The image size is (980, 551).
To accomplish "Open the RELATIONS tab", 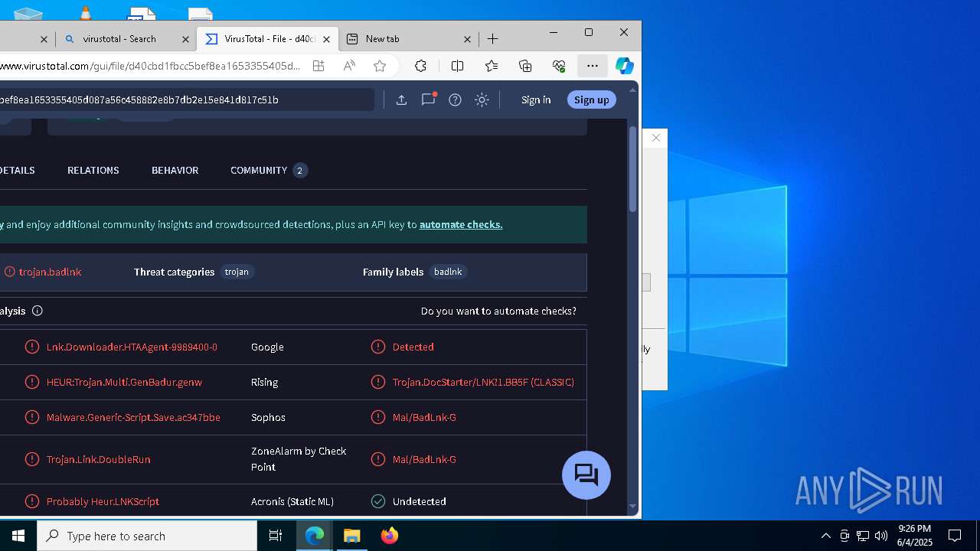I will (93, 170).
